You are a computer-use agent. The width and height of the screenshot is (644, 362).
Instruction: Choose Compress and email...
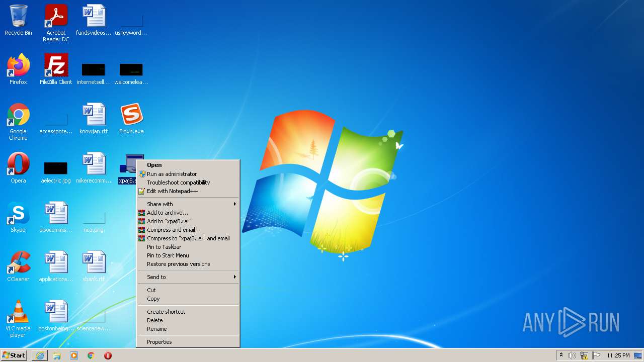pyautogui.click(x=188, y=230)
